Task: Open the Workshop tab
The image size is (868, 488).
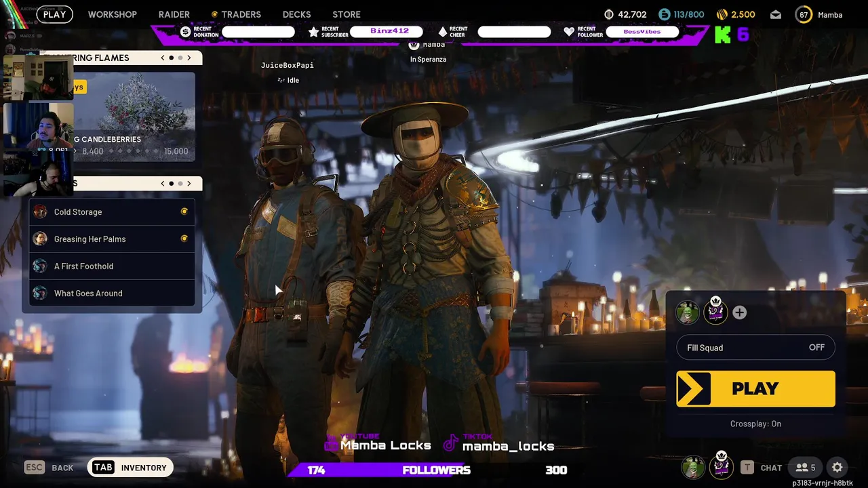Action: tap(112, 14)
